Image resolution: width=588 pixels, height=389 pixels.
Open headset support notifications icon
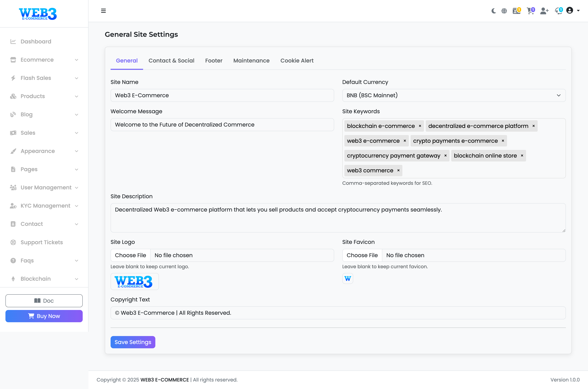click(x=558, y=11)
